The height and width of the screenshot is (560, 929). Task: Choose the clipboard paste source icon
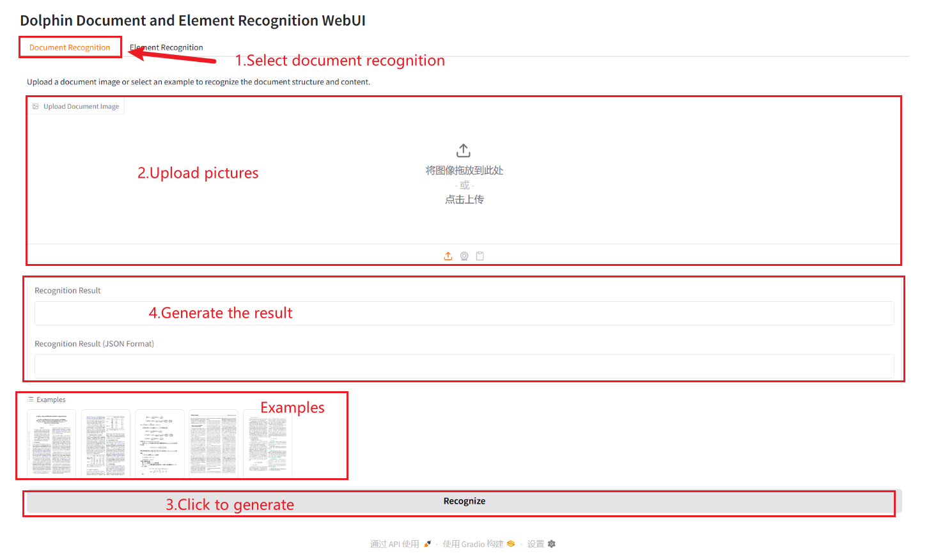point(480,256)
